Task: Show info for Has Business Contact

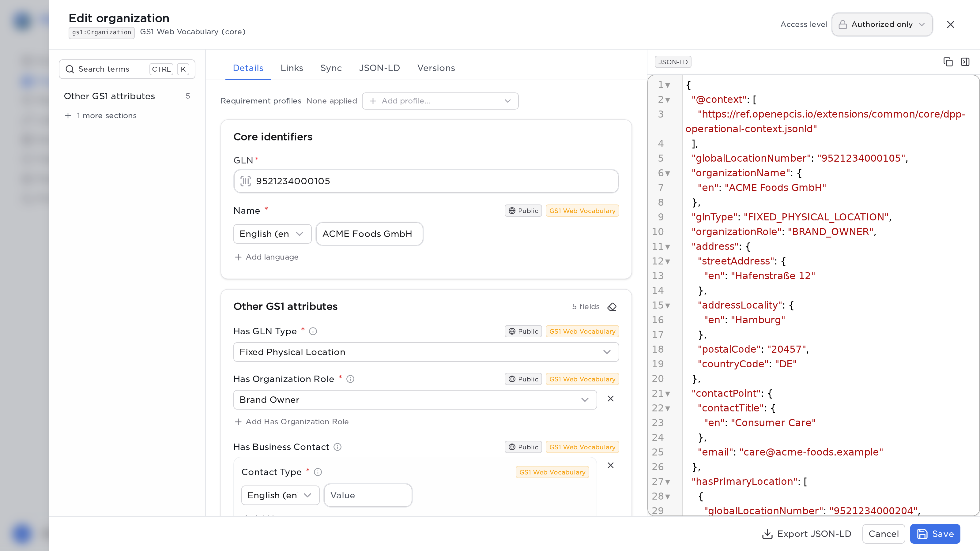Action: (337, 447)
